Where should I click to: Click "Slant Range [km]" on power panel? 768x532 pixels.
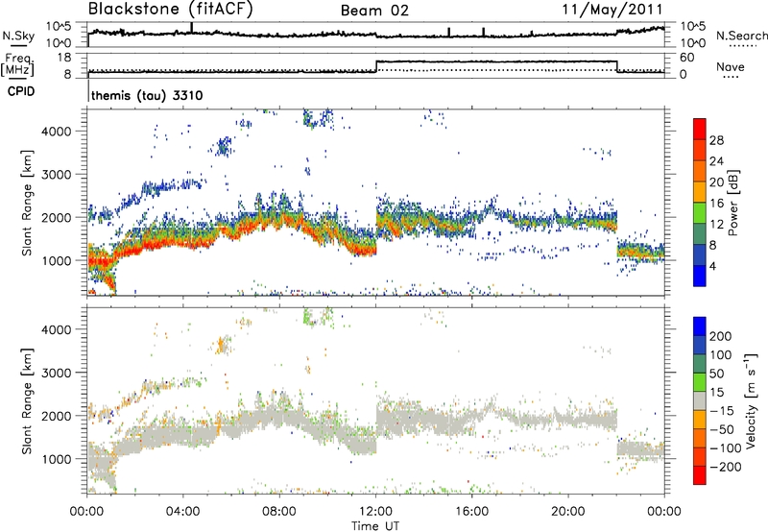(27, 203)
